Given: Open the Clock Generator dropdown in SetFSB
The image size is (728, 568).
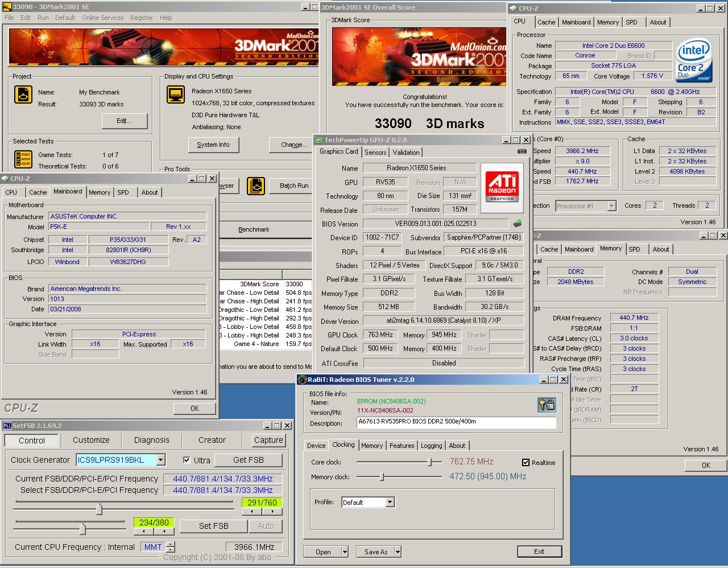Looking at the screenshot, I should [161, 460].
